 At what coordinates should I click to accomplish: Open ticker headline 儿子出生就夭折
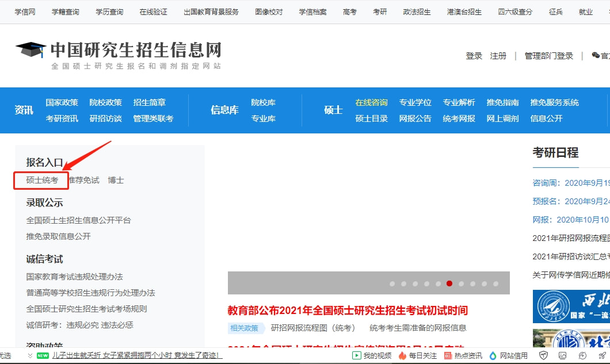[x=138, y=355]
